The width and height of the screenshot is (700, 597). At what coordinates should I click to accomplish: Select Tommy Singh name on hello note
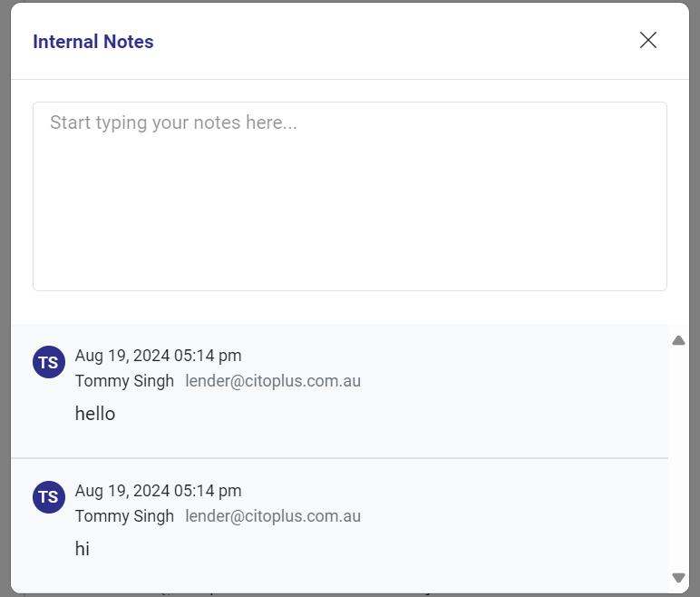tap(124, 381)
